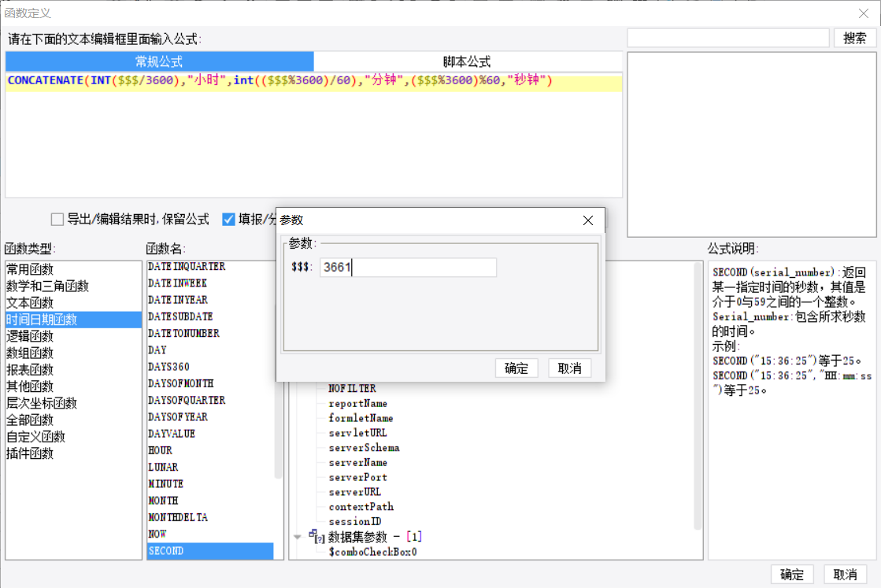This screenshot has height=588, width=881.
Task: Select sessionID tree item
Action: click(355, 522)
